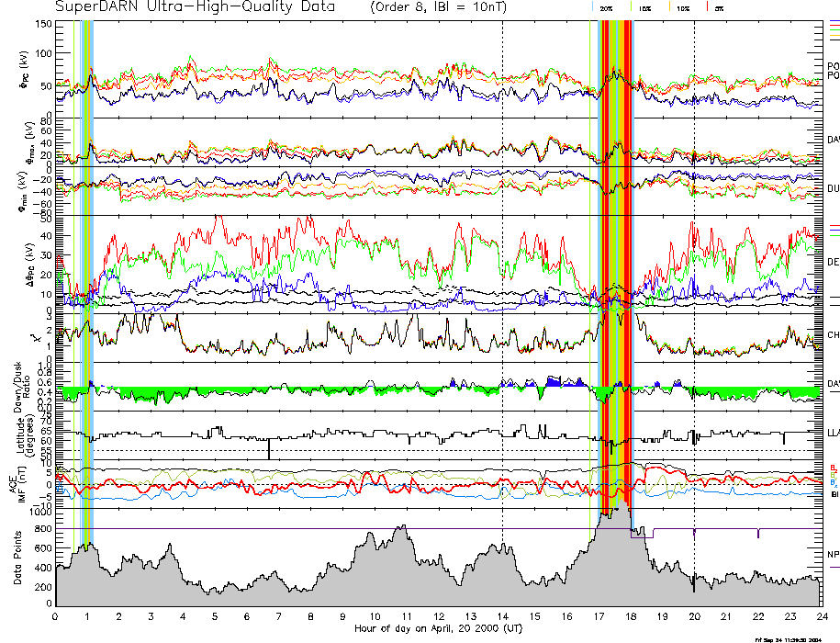Click the Φmax (kV) y-axis label

29,142
